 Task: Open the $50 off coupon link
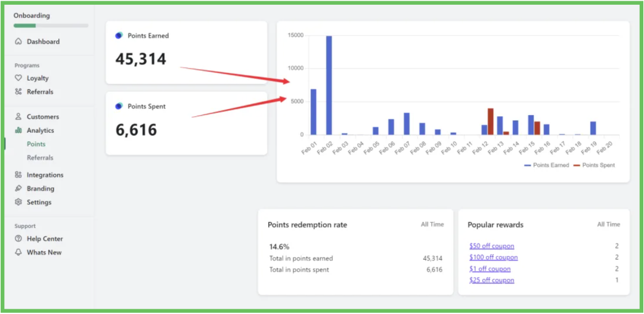[491, 246]
